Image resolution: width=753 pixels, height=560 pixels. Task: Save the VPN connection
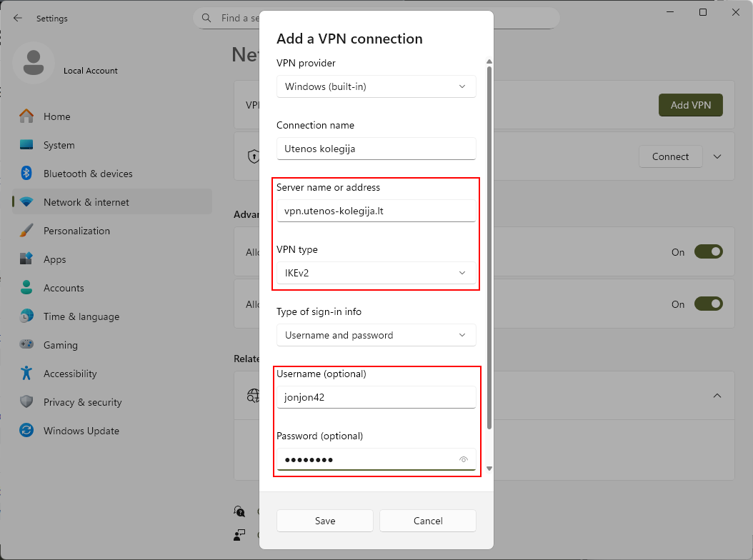324,521
